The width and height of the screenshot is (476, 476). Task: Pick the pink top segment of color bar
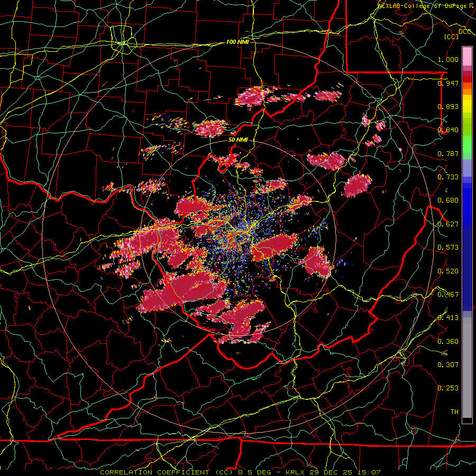pyautogui.click(x=467, y=57)
